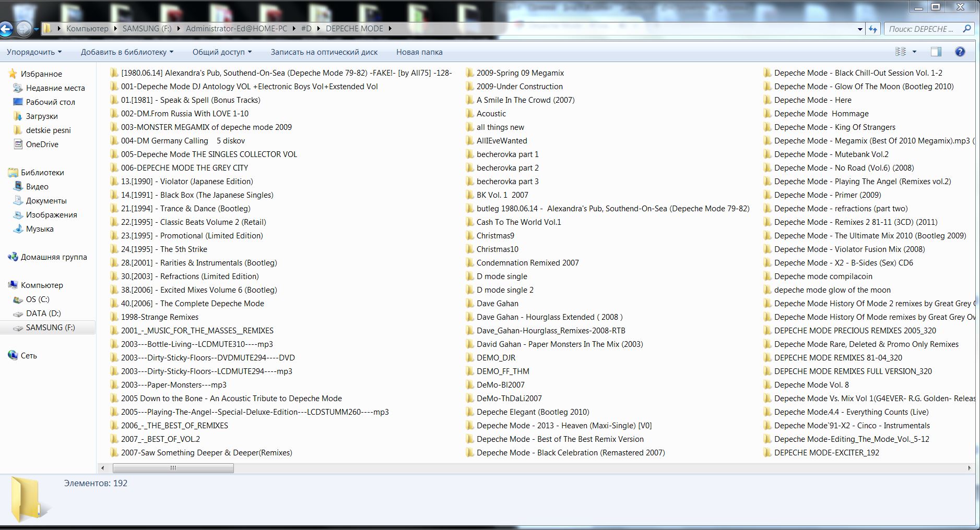Select the SAMSUNG (F:) drive
This screenshot has width=980, height=530.
(x=50, y=328)
